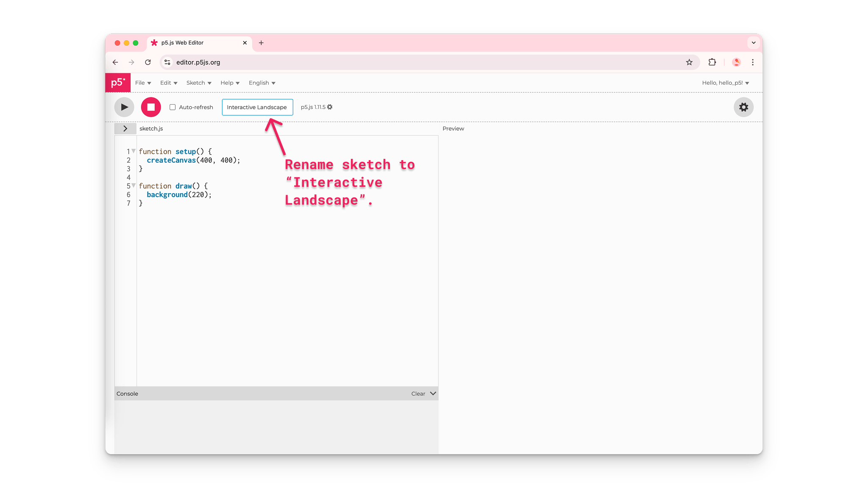This screenshot has height=488, width=868.
Task: Collapse the setup function code block
Action: pos(133,151)
